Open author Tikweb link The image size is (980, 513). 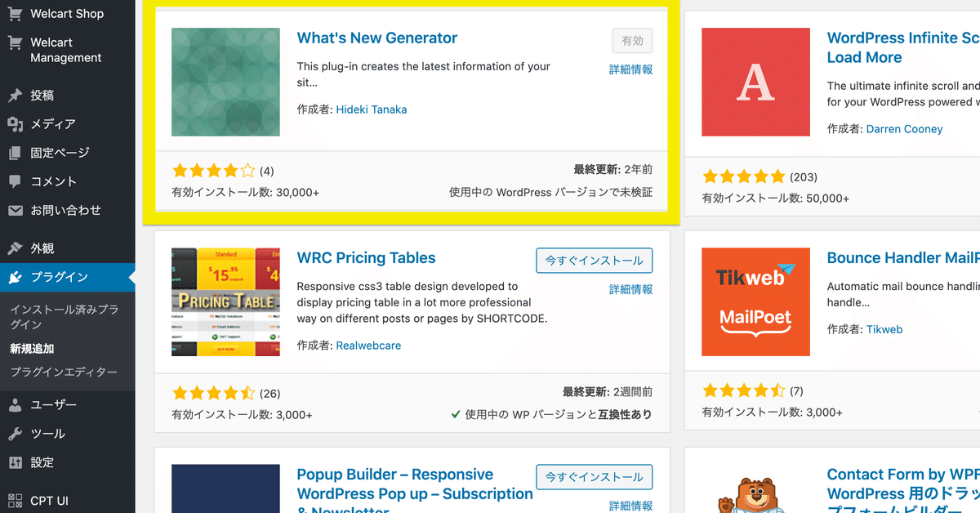[x=884, y=329]
